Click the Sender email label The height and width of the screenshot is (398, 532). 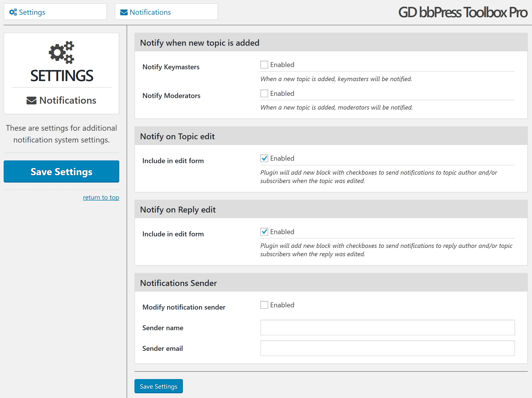click(163, 349)
